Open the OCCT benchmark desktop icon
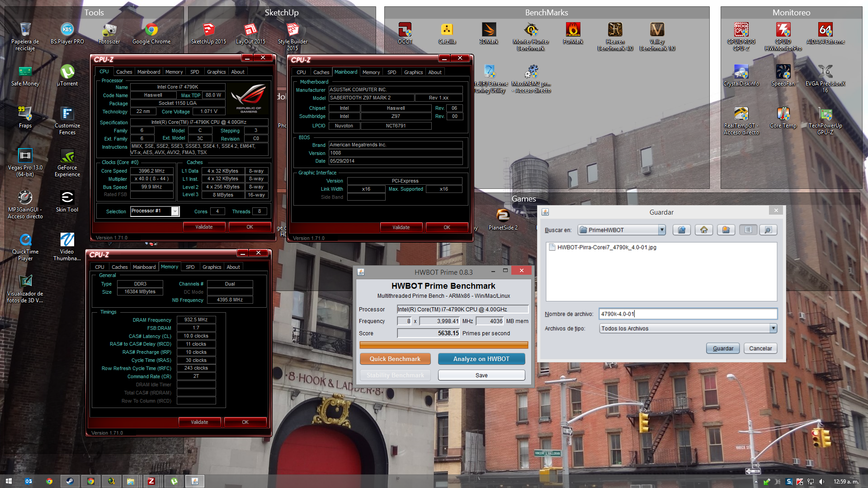Screen dimensions: 868x488 pyautogui.click(x=405, y=34)
